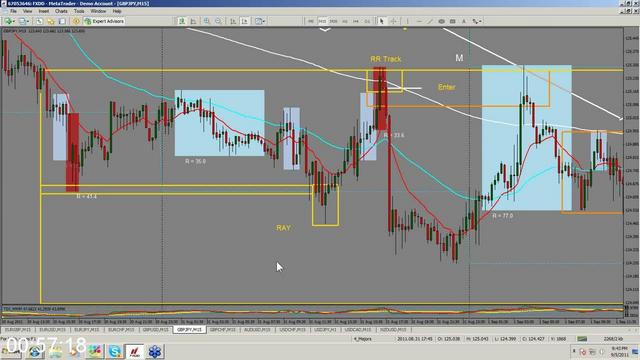
Task: Open the Arrows objects dropdown
Action: pos(476,21)
